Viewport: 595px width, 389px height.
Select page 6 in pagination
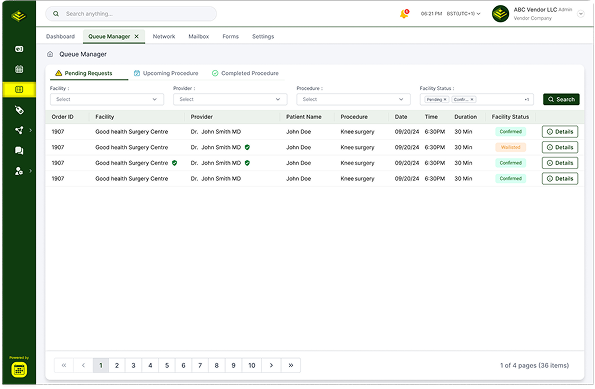coord(183,365)
